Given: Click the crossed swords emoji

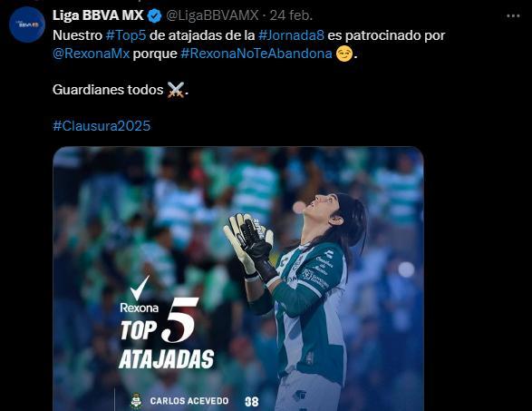Looking at the screenshot, I should tap(176, 90).
